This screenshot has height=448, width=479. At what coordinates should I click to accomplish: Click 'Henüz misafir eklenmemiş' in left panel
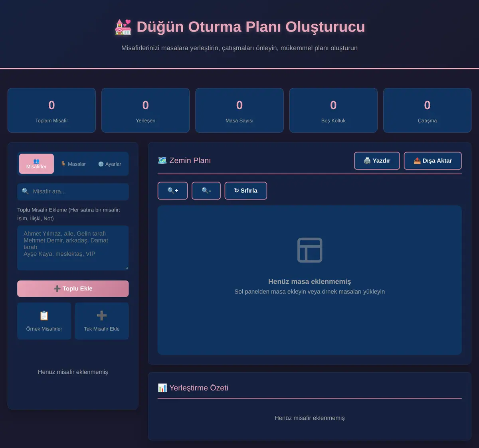(73, 372)
